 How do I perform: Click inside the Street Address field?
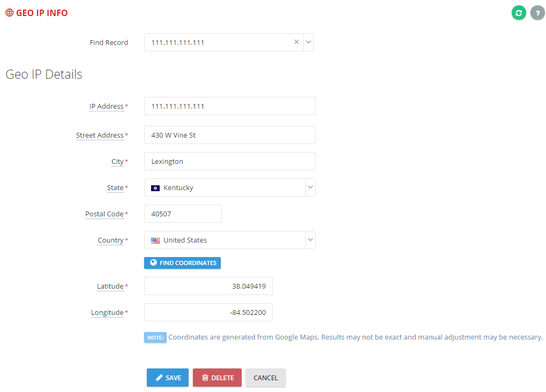pyautogui.click(x=229, y=134)
